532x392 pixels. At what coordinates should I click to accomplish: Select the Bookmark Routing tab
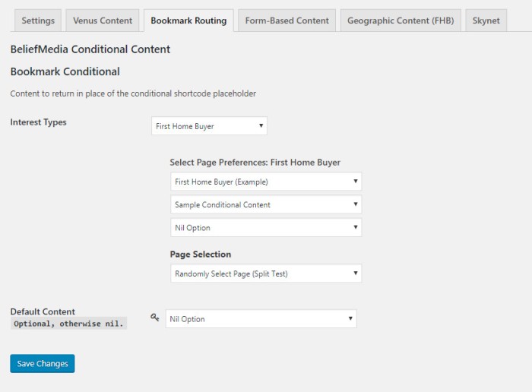pyautogui.click(x=188, y=21)
